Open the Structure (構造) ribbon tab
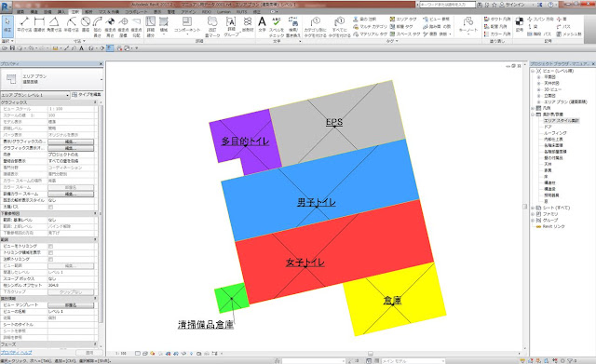596x364 pixels. (x=34, y=12)
